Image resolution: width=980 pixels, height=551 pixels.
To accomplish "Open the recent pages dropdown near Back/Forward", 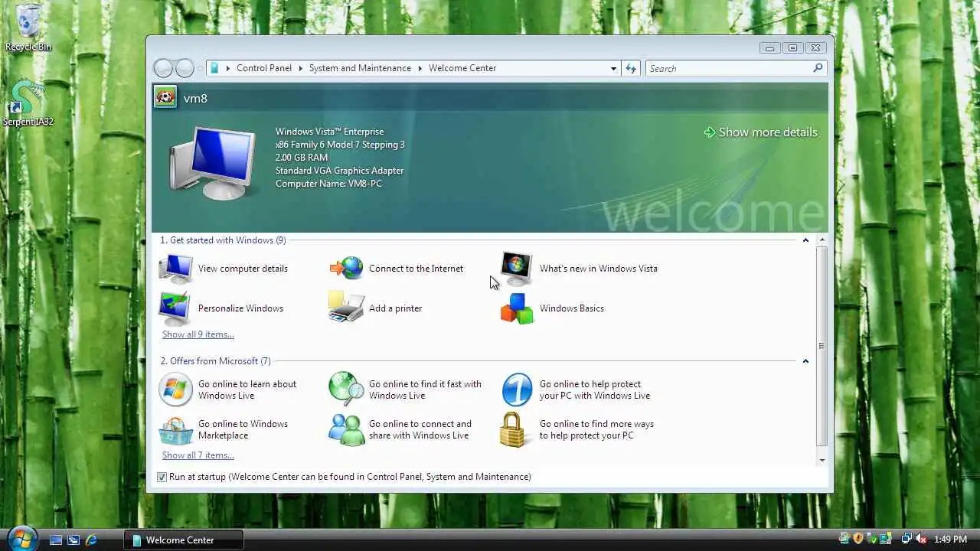I will tap(200, 68).
